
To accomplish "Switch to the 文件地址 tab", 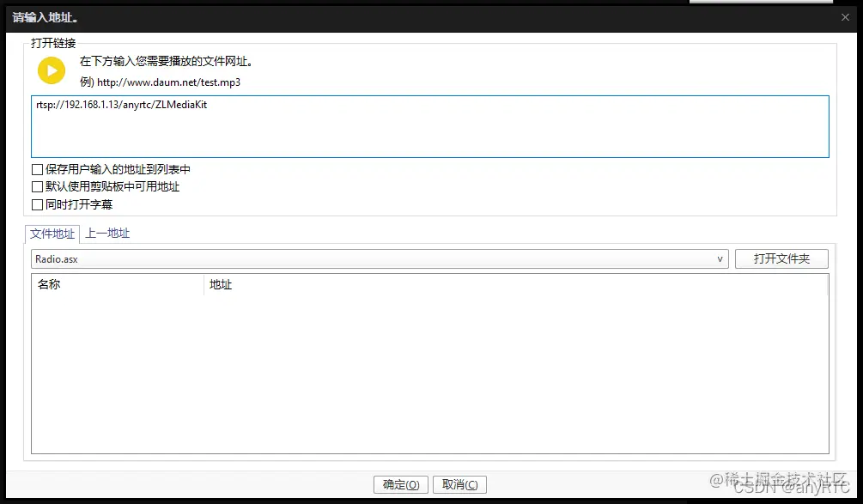I will tap(52, 234).
